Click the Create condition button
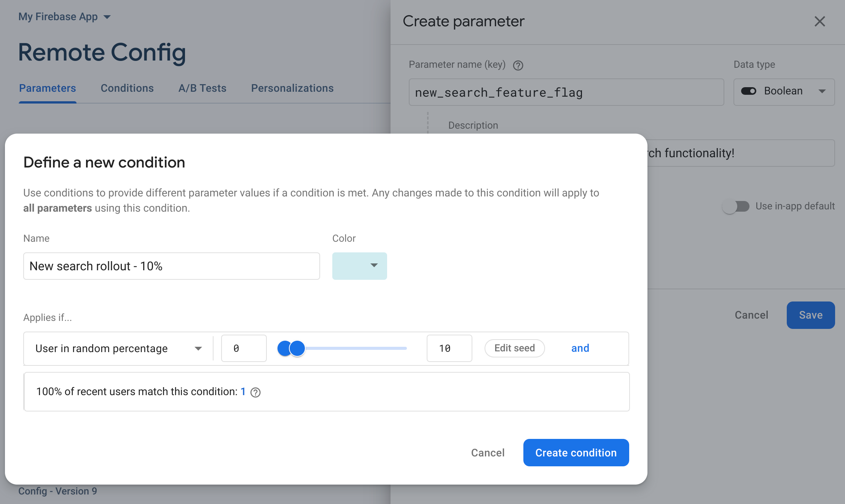 576,452
